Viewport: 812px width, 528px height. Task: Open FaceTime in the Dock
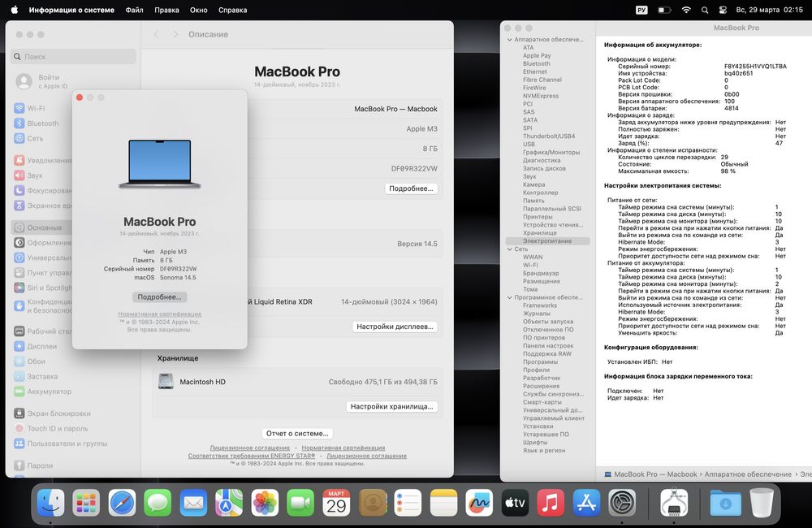click(300, 503)
